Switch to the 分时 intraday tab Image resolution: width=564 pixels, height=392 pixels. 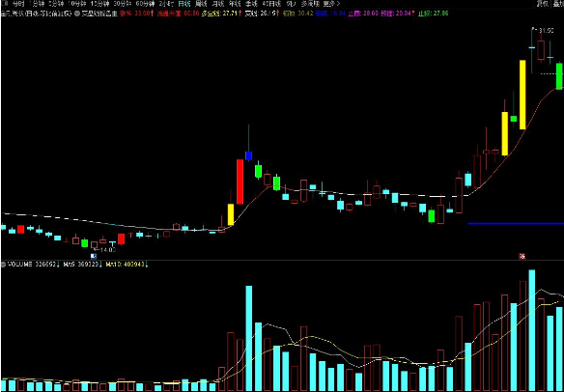(18, 4)
